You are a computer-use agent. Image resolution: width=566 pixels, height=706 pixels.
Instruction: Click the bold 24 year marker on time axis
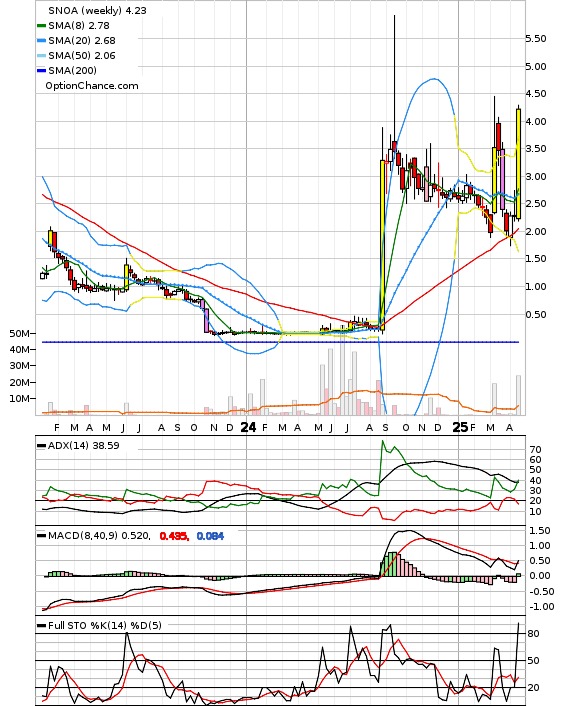point(248,427)
